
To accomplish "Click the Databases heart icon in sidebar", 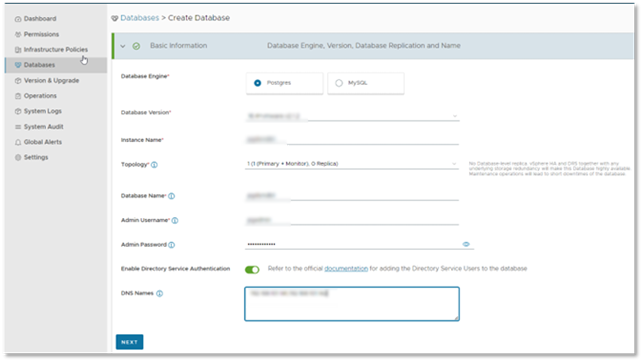I will coord(18,65).
